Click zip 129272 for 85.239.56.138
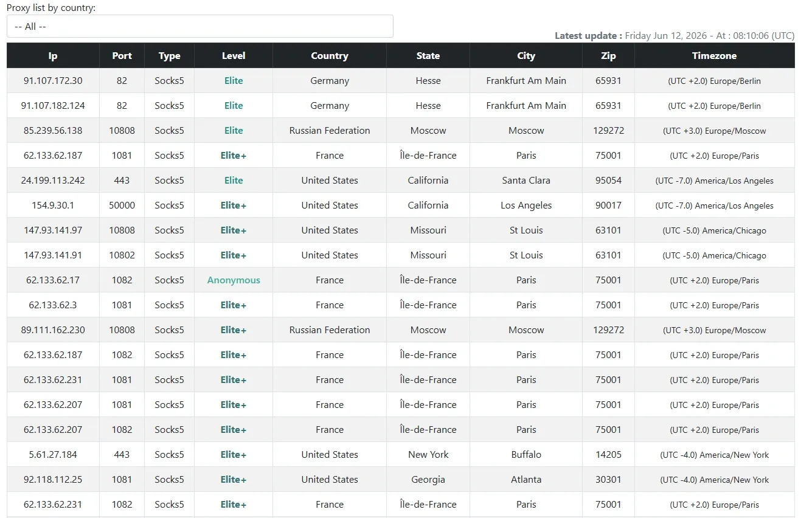Image resolution: width=812 pixels, height=518 pixels. tap(608, 131)
